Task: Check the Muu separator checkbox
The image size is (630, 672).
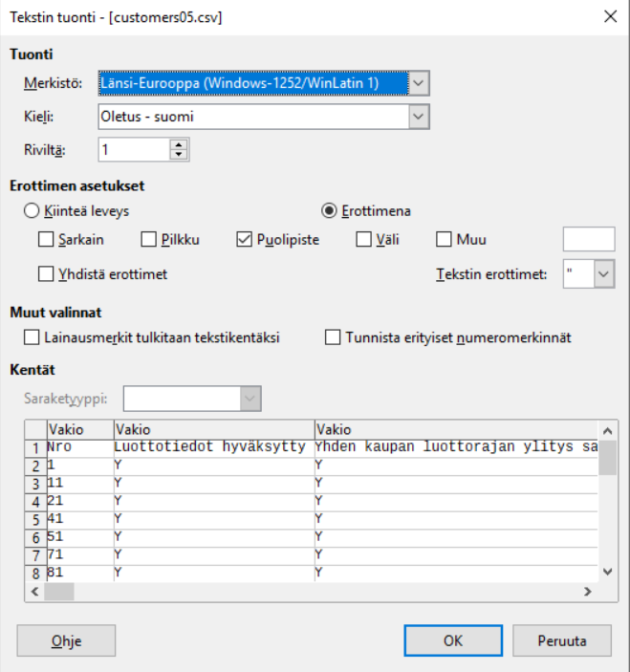Action: point(444,240)
